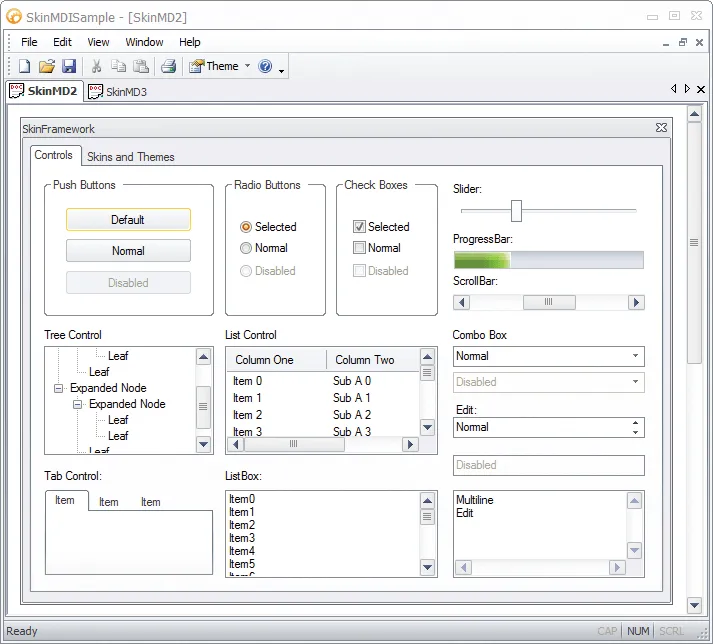Click the ListBox scroll down arrow
This screenshot has width=713, height=644.
click(x=427, y=567)
